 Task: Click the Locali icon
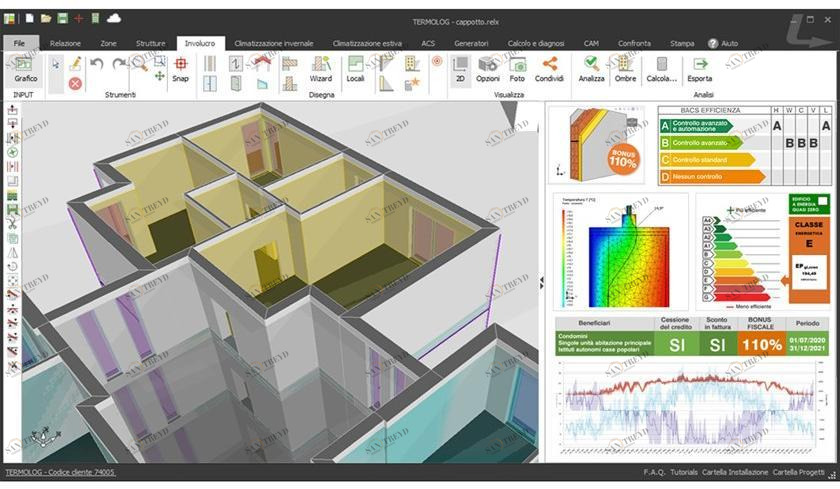tap(355, 68)
